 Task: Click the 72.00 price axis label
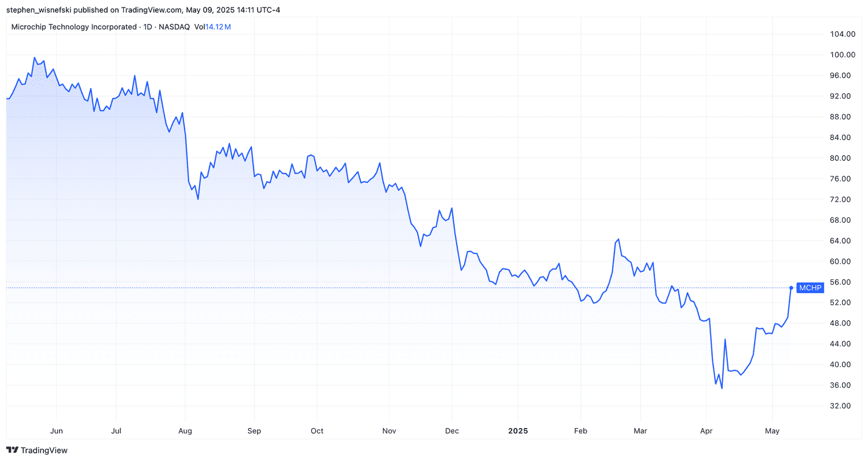coord(841,200)
